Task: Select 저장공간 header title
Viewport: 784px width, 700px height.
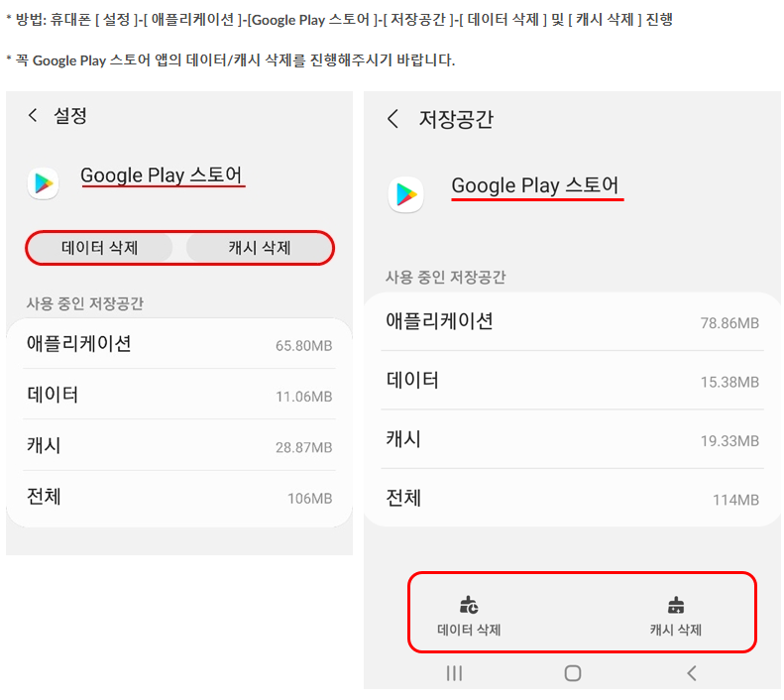Action: pyautogui.click(x=456, y=119)
